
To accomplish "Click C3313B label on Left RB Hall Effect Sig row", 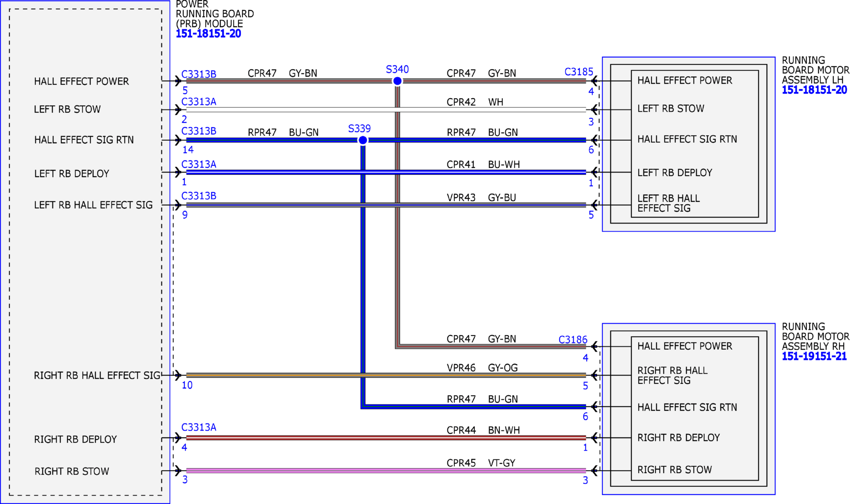I will [x=199, y=196].
